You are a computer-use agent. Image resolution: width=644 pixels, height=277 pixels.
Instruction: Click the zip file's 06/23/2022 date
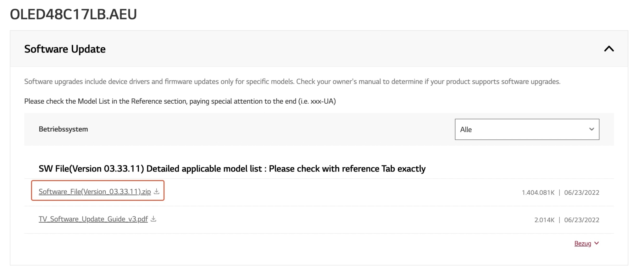click(581, 193)
